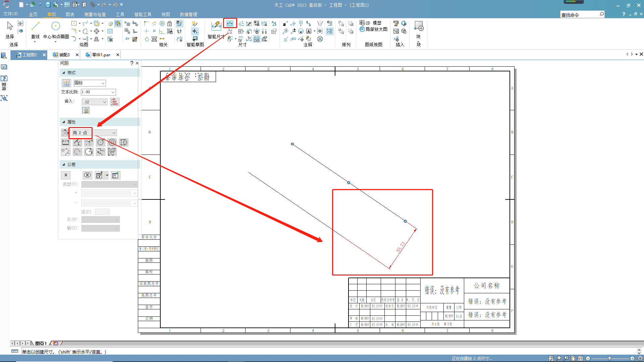644x362 pixels.
Task: Click the text profile insert icon
Action: tap(396, 23)
